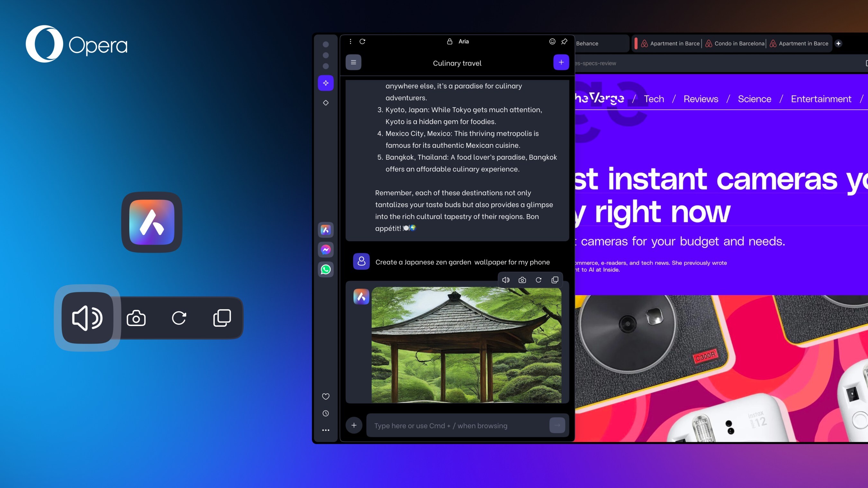868x488 pixels.
Task: Click the star/favorite icon in sidebar
Action: [325, 396]
